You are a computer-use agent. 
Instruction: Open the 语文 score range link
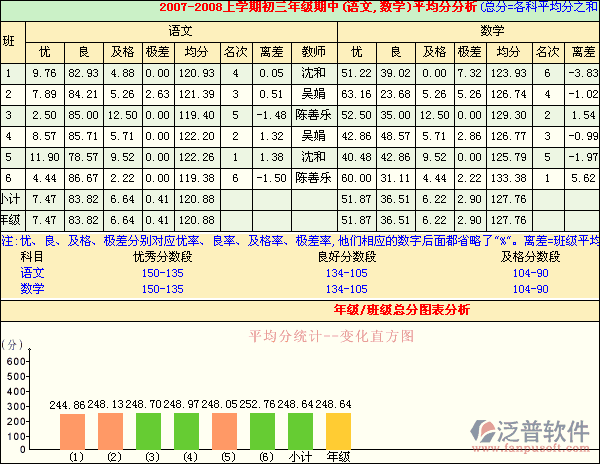33,273
